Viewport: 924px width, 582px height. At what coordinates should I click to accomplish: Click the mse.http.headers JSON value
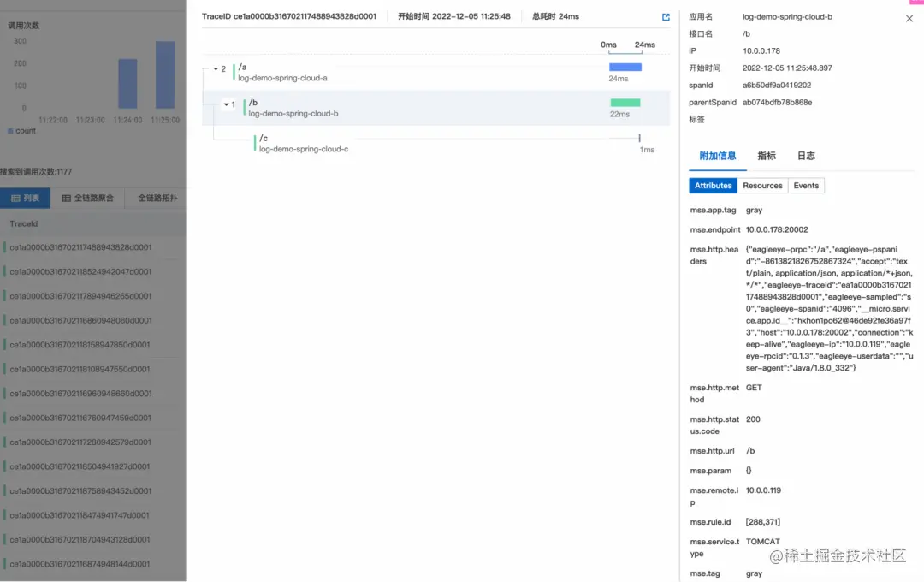829,309
